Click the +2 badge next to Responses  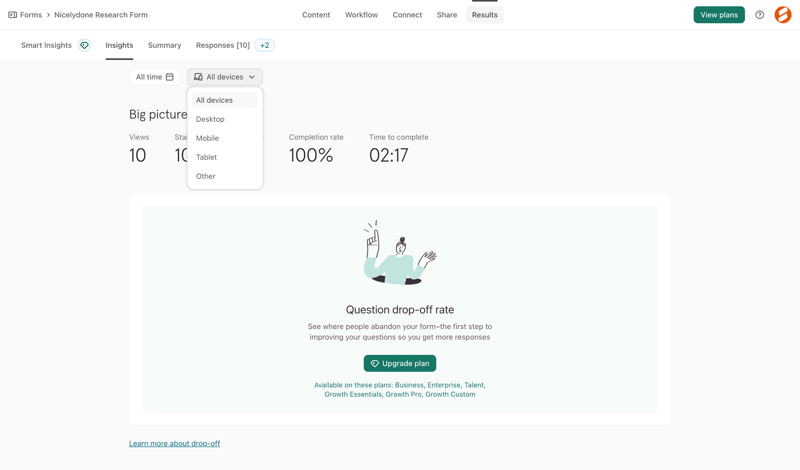click(264, 45)
